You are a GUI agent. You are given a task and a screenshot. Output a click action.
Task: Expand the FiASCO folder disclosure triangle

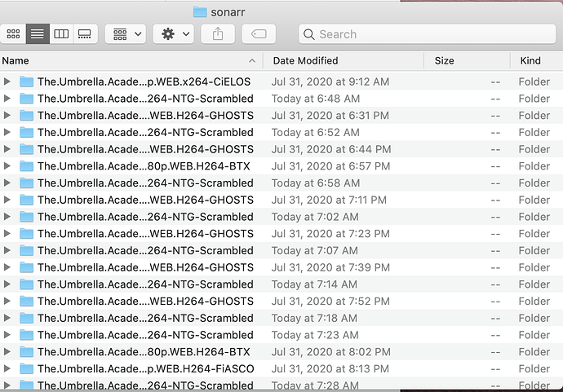7,368
